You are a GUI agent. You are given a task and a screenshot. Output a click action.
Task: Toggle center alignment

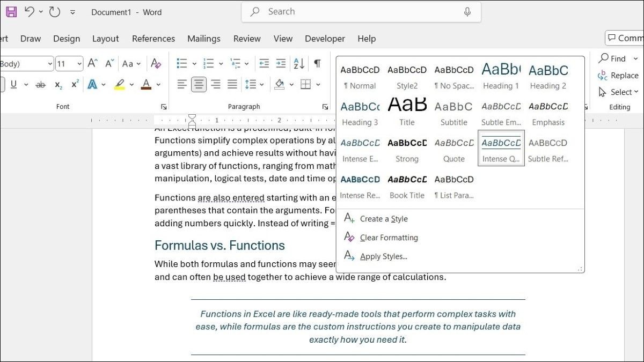coord(199,84)
